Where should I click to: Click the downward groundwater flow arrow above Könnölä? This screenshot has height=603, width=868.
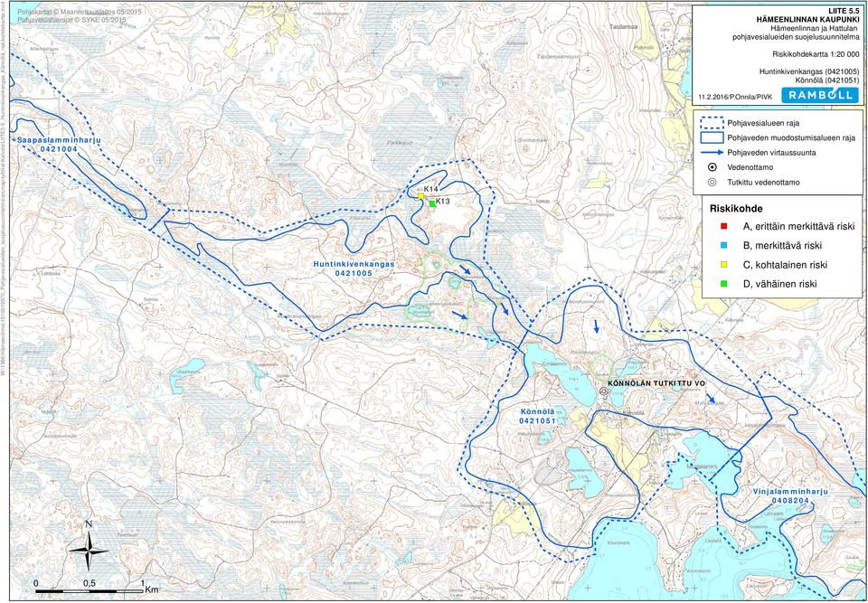(x=596, y=325)
